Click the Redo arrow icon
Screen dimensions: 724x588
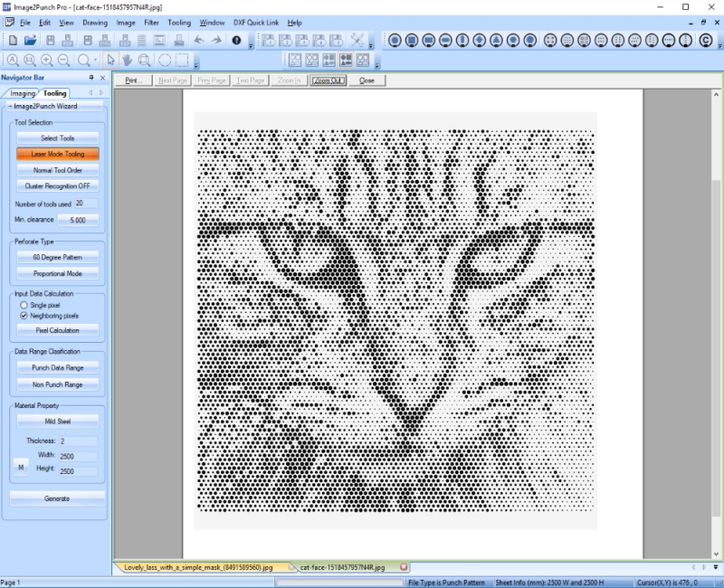pyautogui.click(x=216, y=41)
